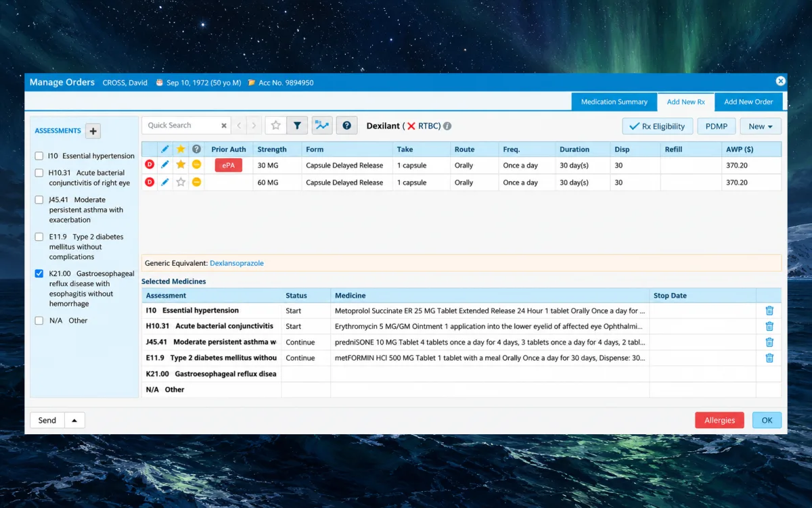Open the Dexlansoprazole generic equivalent link
Image resolution: width=812 pixels, height=508 pixels.
click(x=237, y=263)
